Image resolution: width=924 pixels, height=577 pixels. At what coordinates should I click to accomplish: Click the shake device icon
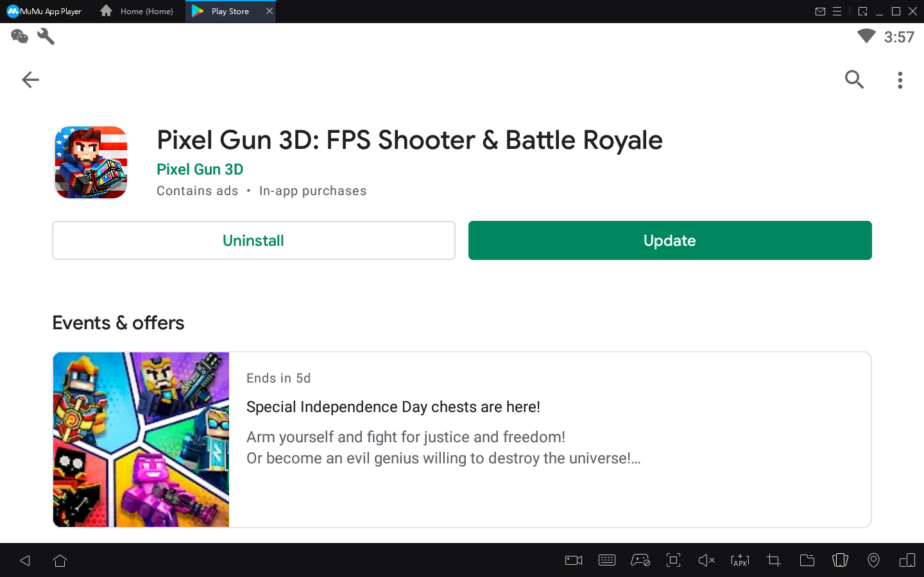[840, 560]
